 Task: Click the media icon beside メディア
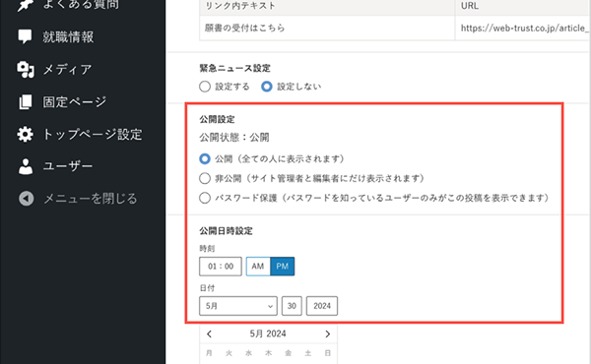(x=26, y=69)
